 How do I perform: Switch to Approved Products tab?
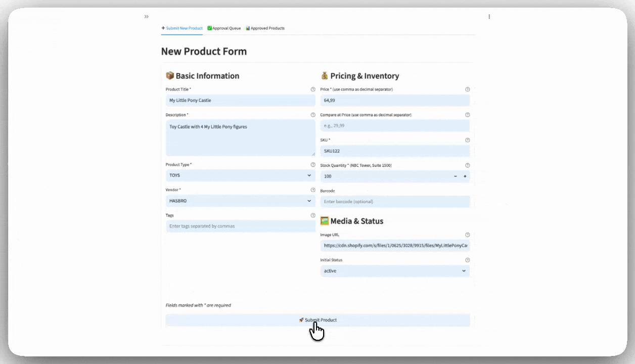265,28
